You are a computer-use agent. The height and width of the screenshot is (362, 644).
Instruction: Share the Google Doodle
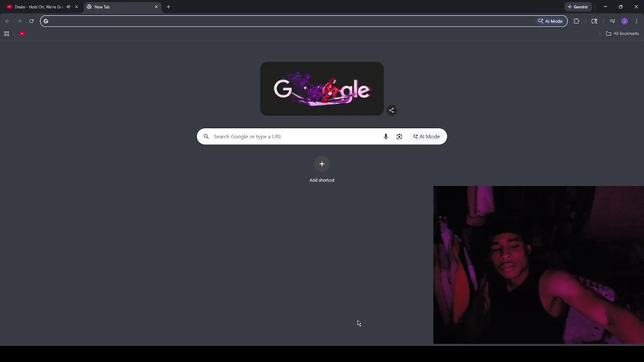(x=391, y=110)
